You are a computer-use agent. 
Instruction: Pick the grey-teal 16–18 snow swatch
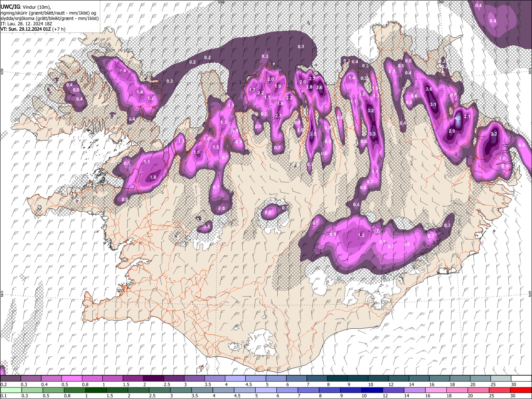439,378
